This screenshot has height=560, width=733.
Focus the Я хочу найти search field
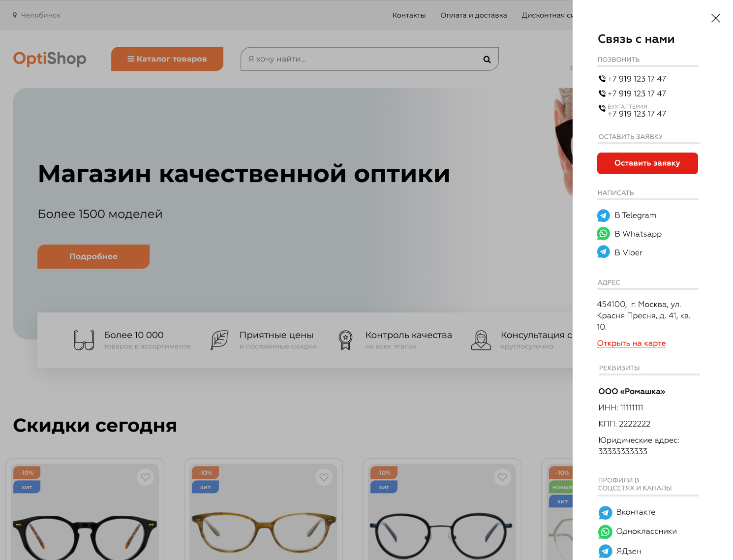[x=359, y=59]
